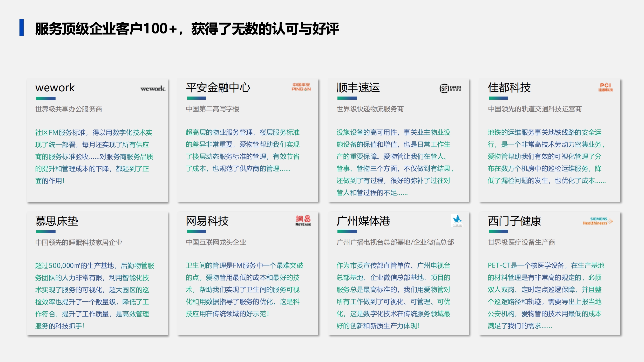This screenshot has height=362, width=644.
Task: Click testimonial starting 卫生间的管理是FM服务
Action: click(x=245, y=290)
